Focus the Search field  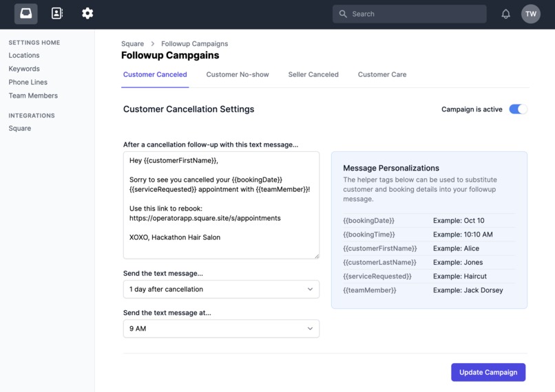coord(409,14)
